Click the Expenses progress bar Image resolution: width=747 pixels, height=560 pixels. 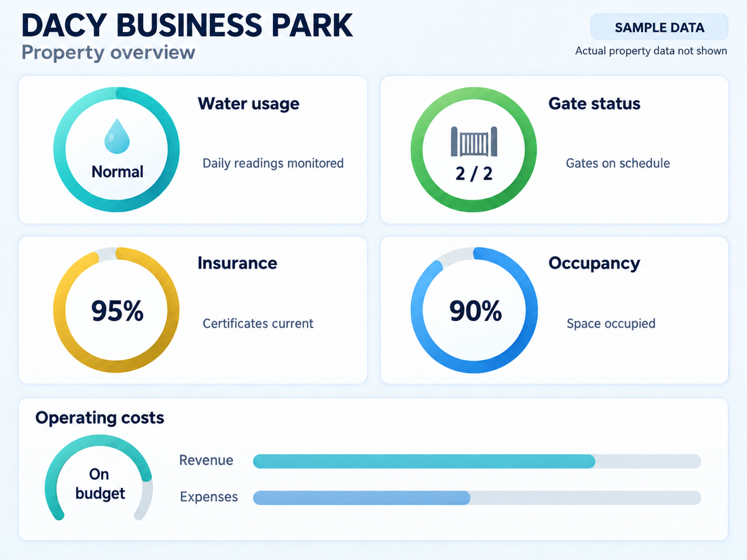point(477,498)
